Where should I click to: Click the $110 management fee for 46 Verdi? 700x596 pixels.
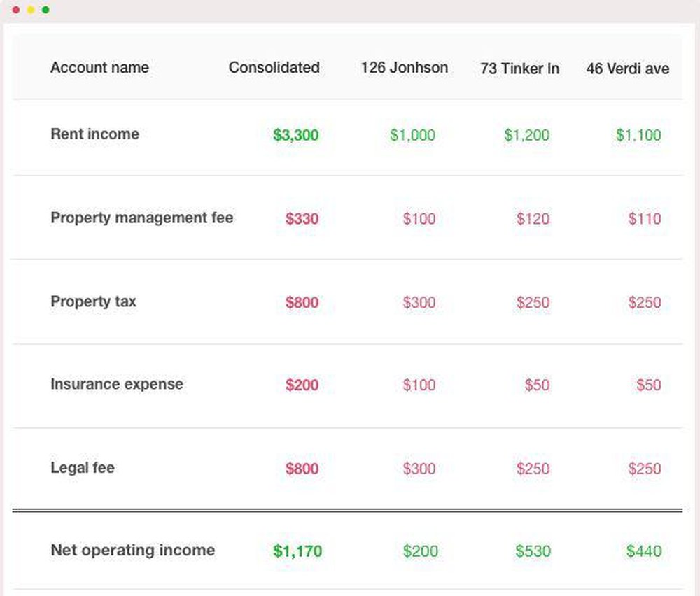tap(644, 219)
